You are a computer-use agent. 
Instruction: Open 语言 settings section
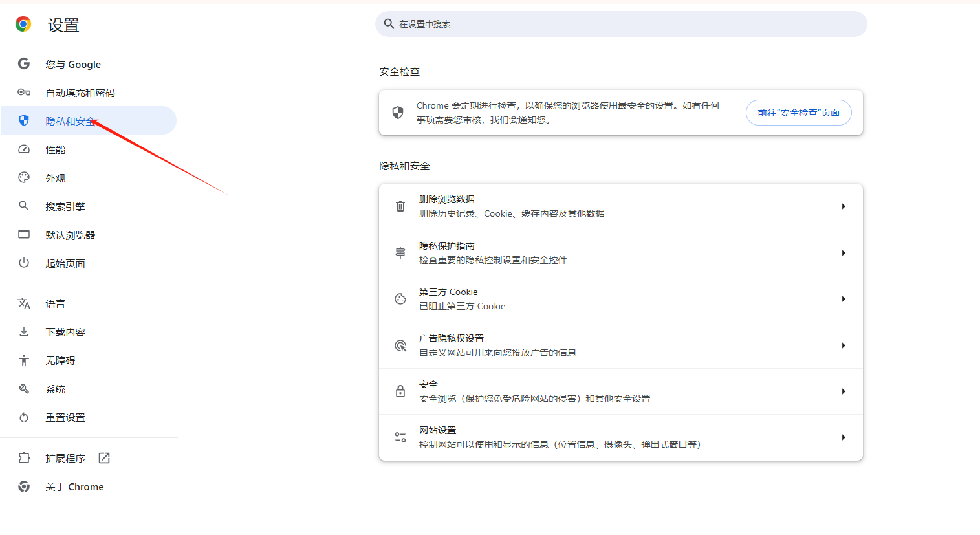(x=88, y=303)
